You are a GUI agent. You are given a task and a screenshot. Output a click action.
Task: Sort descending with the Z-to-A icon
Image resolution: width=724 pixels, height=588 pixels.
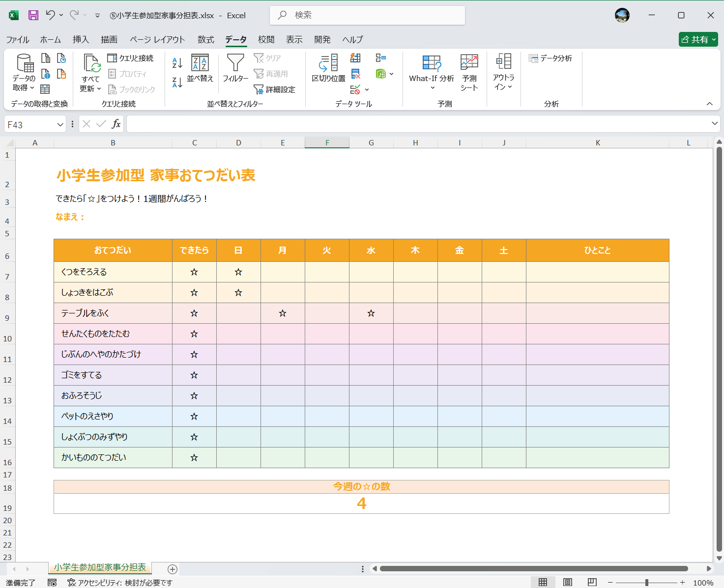pyautogui.click(x=177, y=83)
